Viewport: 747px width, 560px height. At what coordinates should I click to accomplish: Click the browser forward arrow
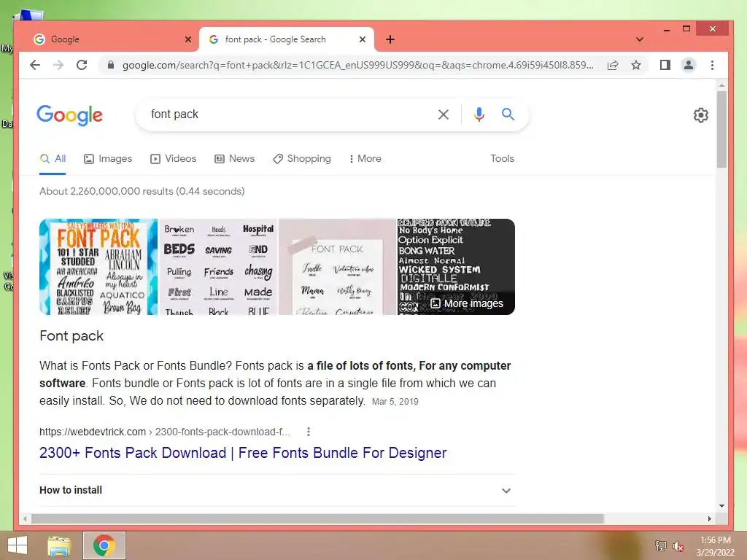[x=58, y=65]
